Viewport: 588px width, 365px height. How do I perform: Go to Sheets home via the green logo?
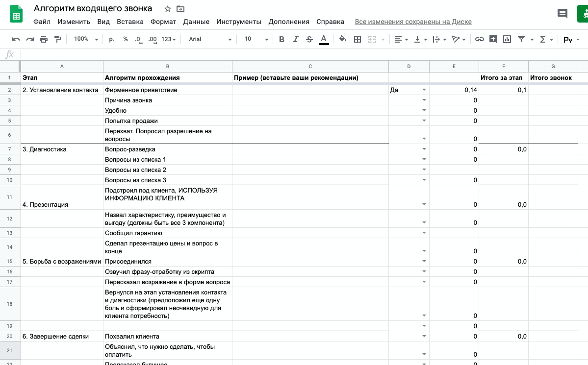(x=16, y=15)
